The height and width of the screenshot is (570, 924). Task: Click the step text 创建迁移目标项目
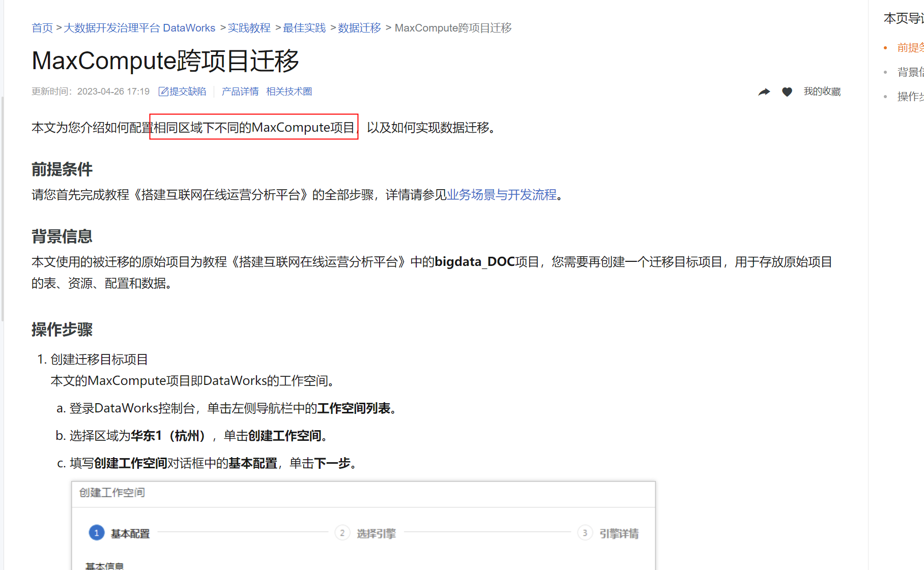(x=99, y=359)
